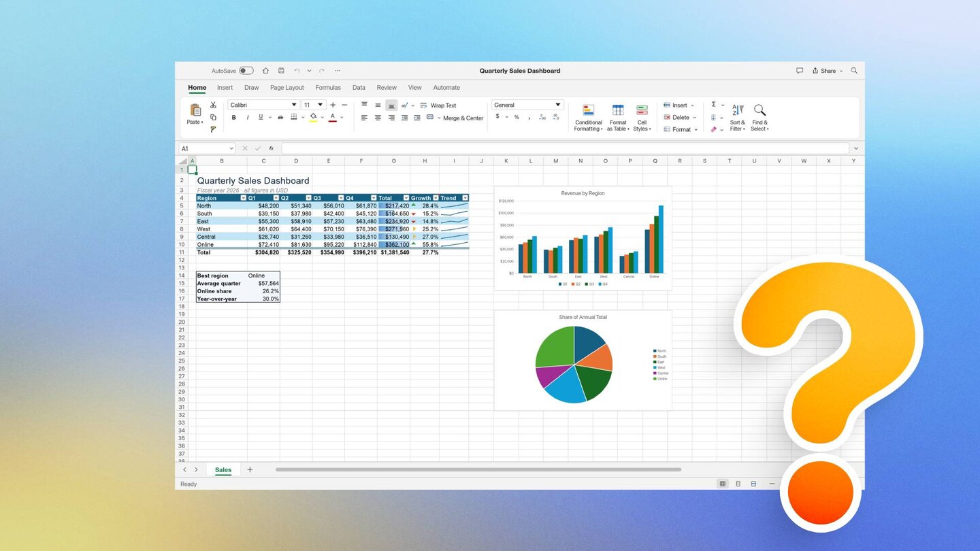Apply percent style format

[x=517, y=117]
